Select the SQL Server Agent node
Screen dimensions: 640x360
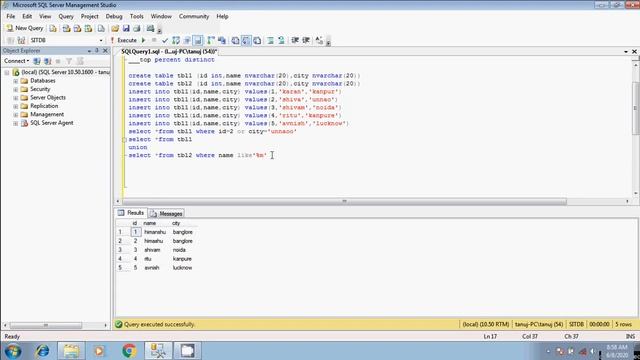pos(51,123)
